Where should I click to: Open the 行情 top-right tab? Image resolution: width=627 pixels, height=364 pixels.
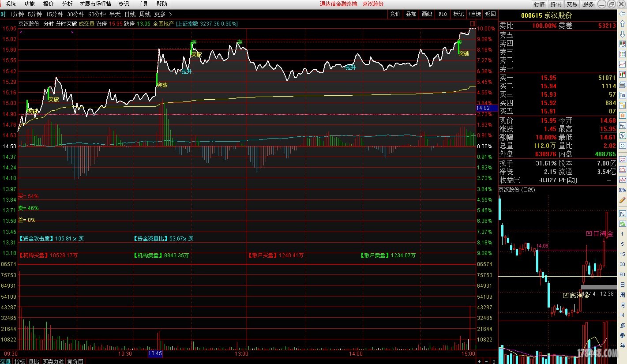click(x=539, y=4)
